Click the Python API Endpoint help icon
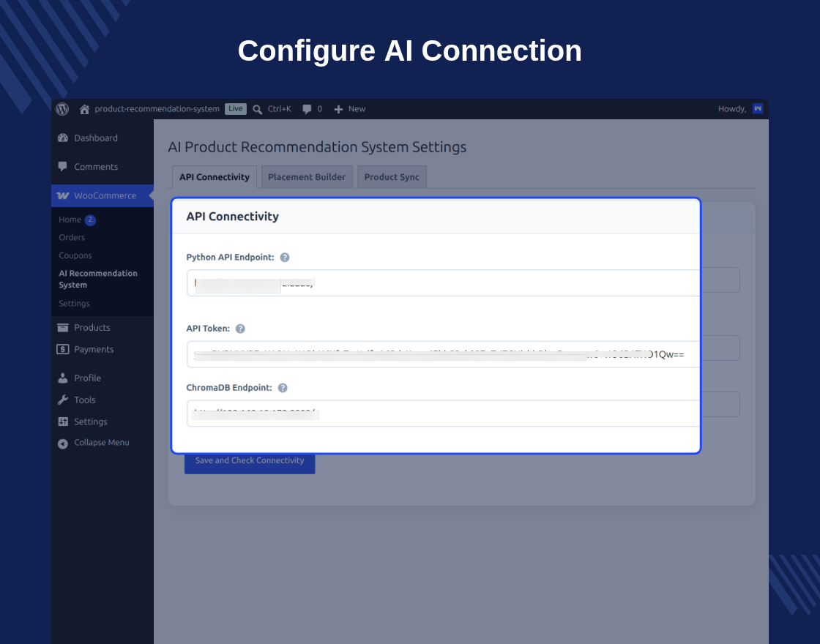The image size is (820, 644). 285,257
